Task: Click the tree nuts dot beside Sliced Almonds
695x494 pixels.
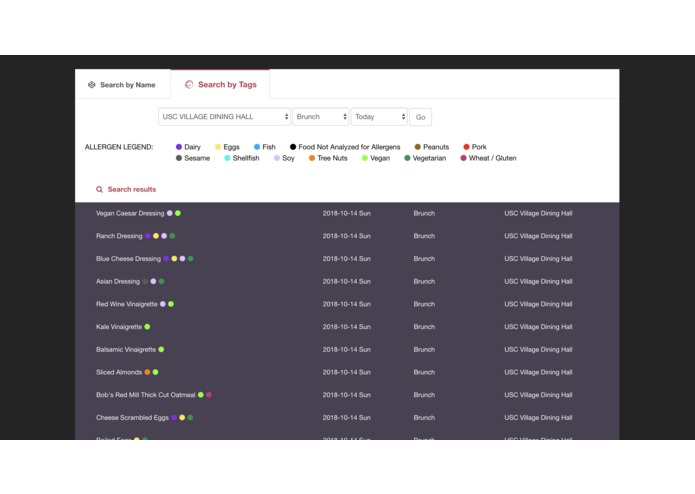Action: point(147,372)
